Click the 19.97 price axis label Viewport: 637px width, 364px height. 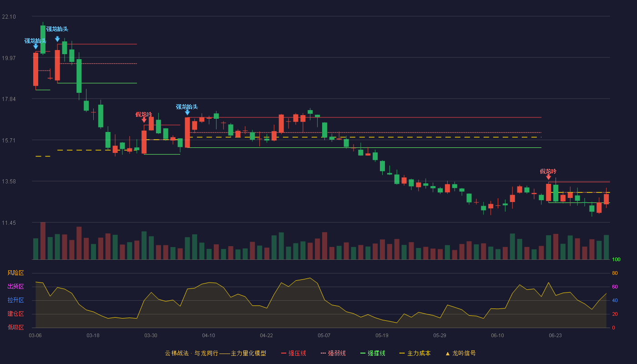(9, 58)
